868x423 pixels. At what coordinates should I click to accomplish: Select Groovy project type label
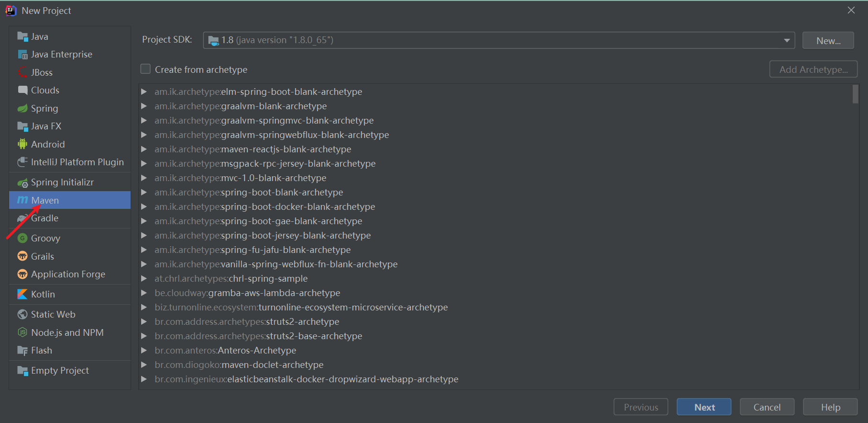(45, 238)
